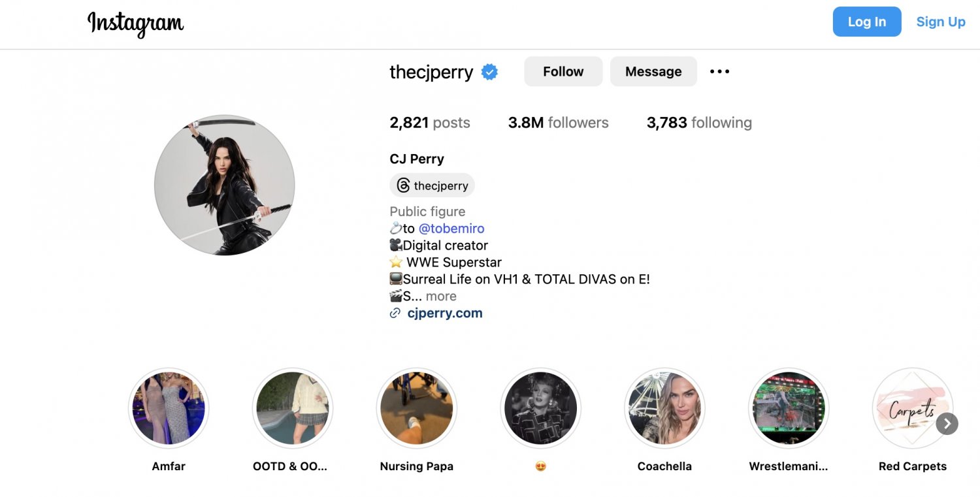Open the @tobemiro profile link
The height and width of the screenshot is (497, 980).
tap(451, 229)
